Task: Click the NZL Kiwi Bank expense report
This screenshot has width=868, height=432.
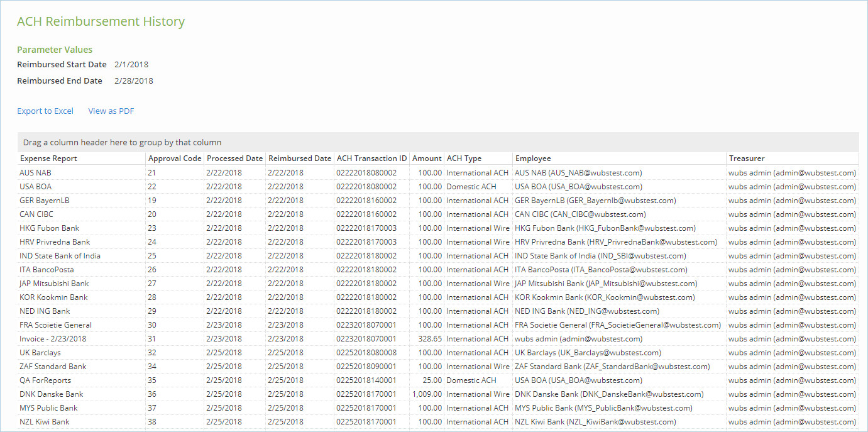Action: [x=45, y=422]
